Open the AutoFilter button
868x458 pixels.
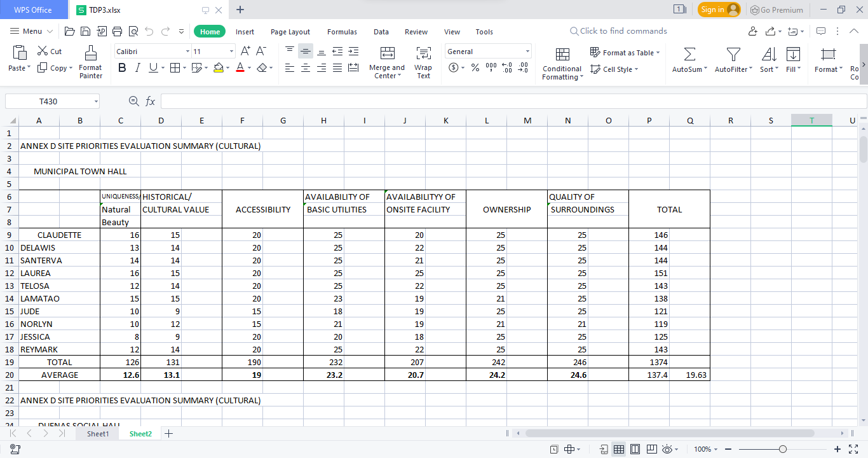(x=733, y=61)
